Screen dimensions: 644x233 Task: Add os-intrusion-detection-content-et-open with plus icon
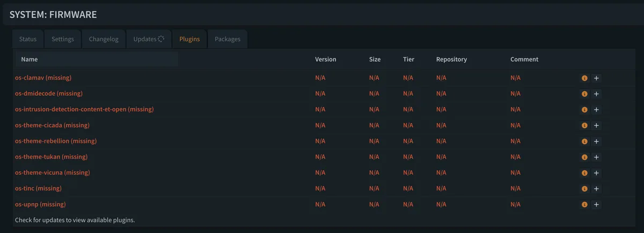(x=596, y=110)
